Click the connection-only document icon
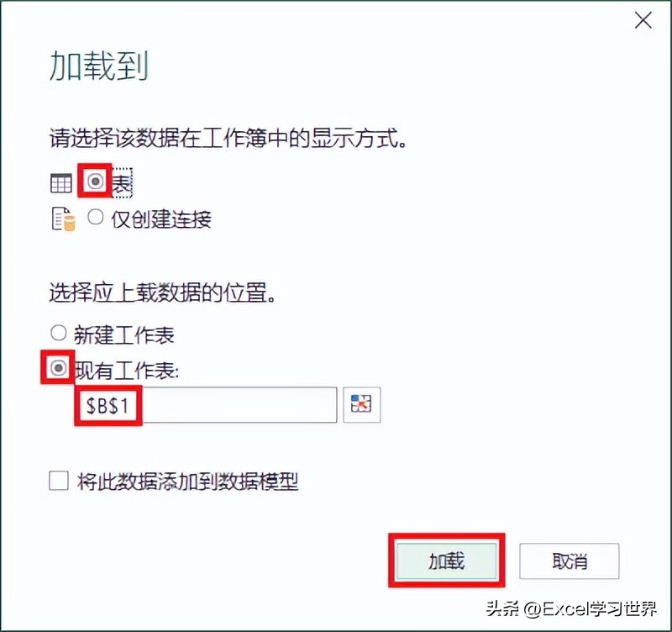This screenshot has height=632, width=672. pos(63,219)
